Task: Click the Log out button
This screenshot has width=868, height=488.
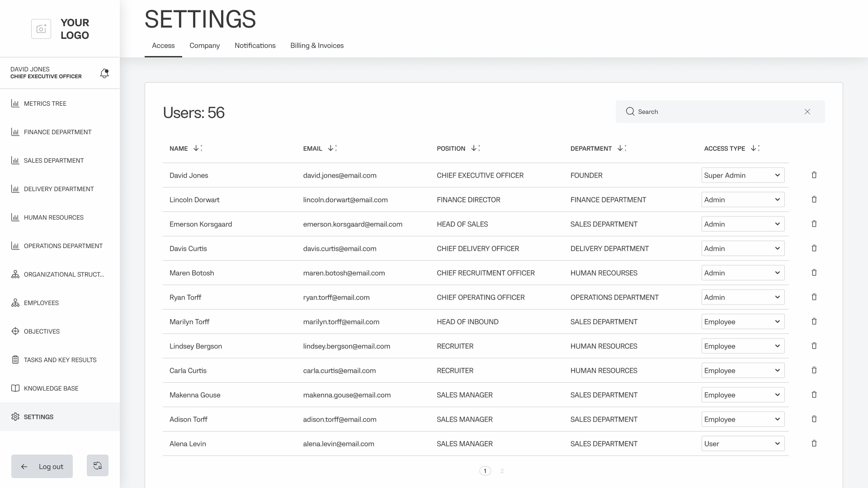Action: coord(42,466)
